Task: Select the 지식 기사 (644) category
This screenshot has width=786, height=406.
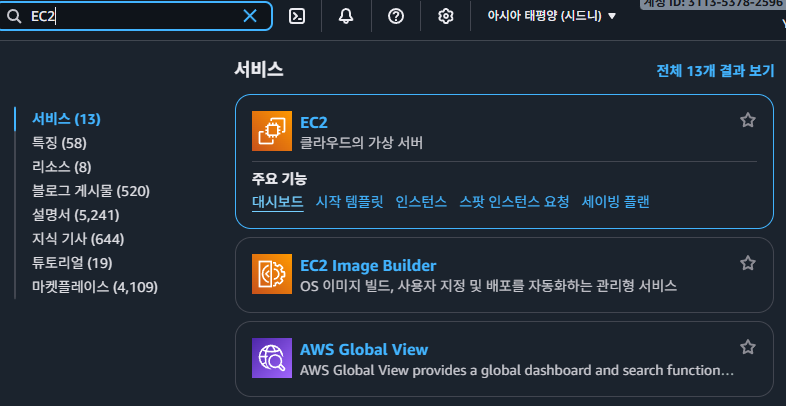Action: (x=78, y=239)
